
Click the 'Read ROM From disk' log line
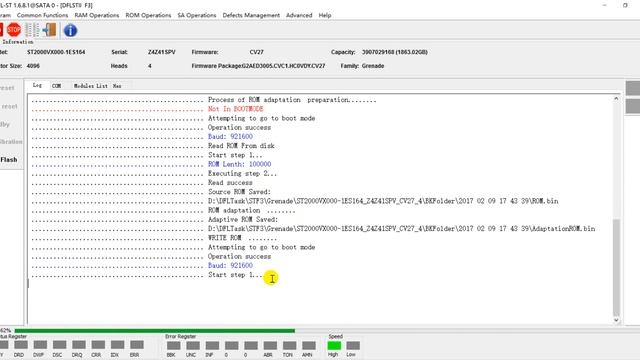pyautogui.click(x=241, y=146)
